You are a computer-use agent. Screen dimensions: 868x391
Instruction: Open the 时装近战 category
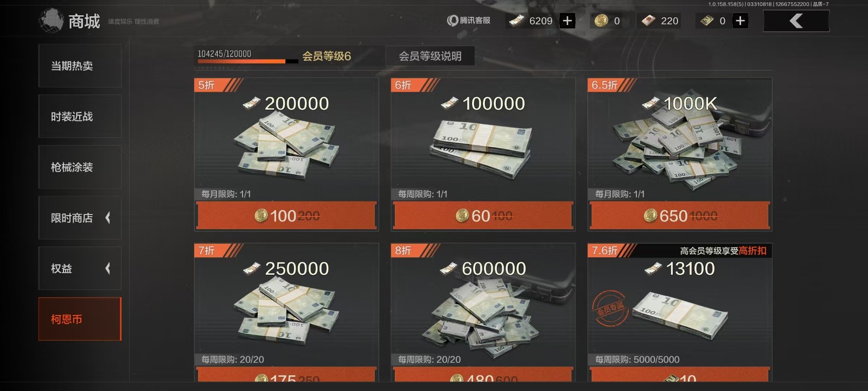click(x=80, y=116)
